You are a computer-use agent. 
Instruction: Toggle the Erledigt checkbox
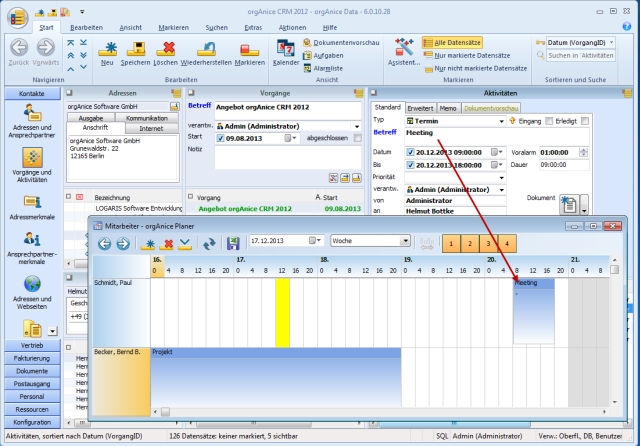[585, 121]
